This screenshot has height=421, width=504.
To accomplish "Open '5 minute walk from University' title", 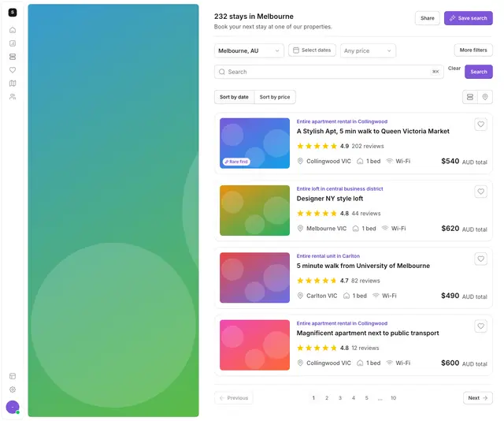I will pyautogui.click(x=363, y=266).
